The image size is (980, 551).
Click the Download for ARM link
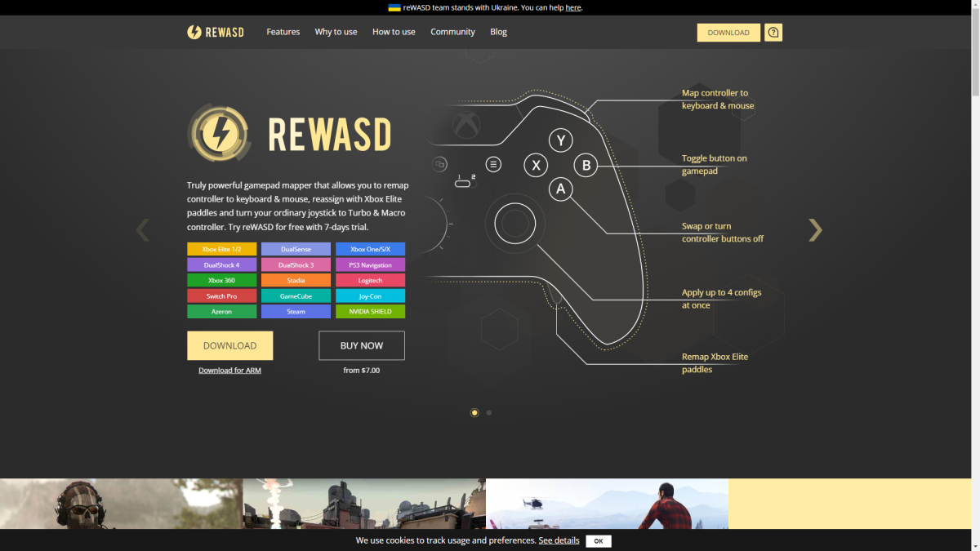click(x=229, y=371)
